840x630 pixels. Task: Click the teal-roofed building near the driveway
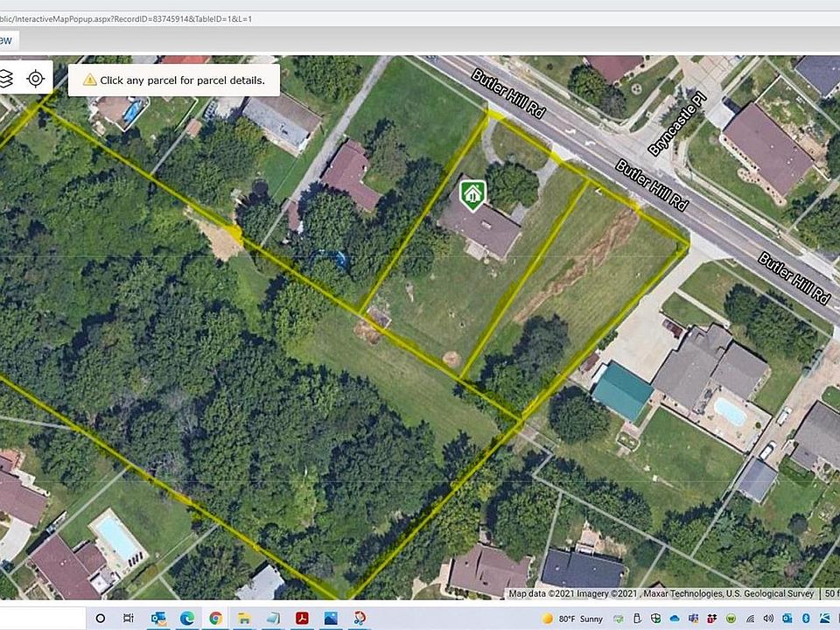click(623, 391)
